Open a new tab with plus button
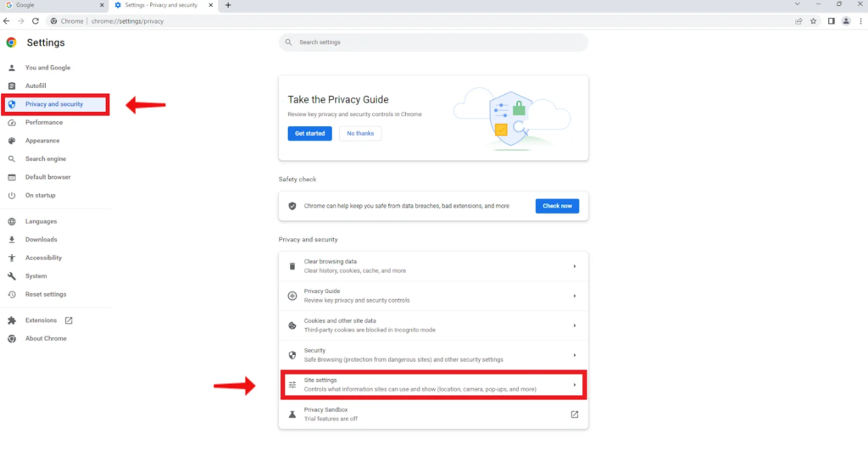This screenshot has width=868, height=450. pos(228,5)
